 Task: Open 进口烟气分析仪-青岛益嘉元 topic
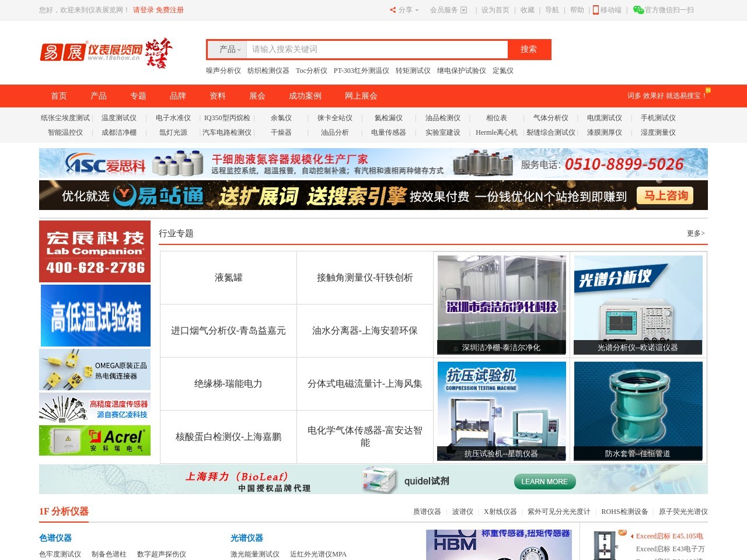pos(229,331)
